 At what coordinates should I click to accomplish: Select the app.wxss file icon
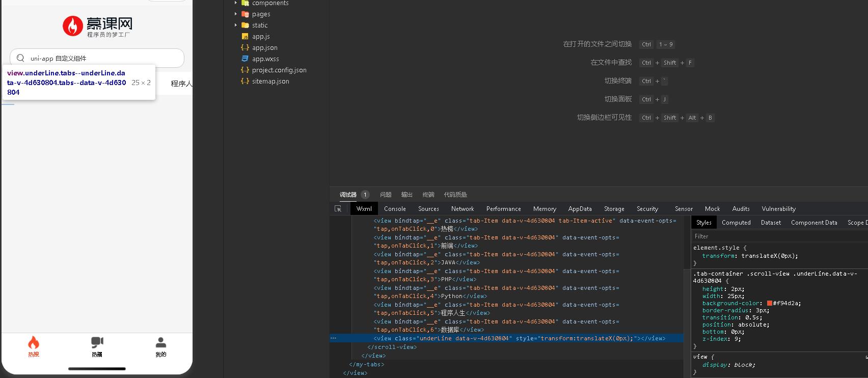pos(245,59)
